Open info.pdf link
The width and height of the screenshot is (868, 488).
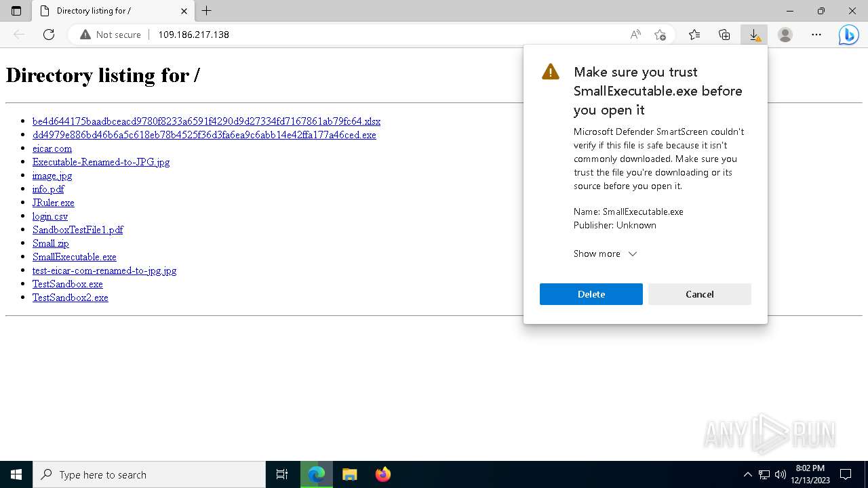point(48,189)
